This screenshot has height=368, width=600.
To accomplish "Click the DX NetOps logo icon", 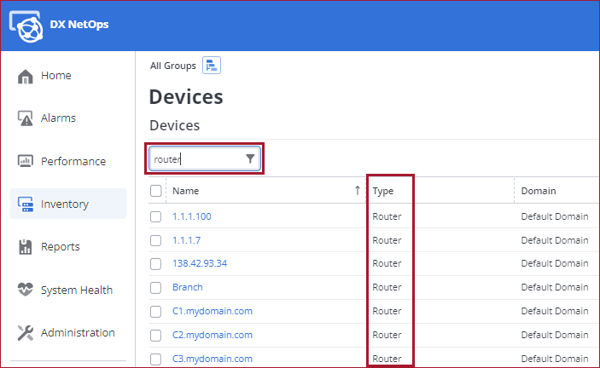I will point(26,26).
